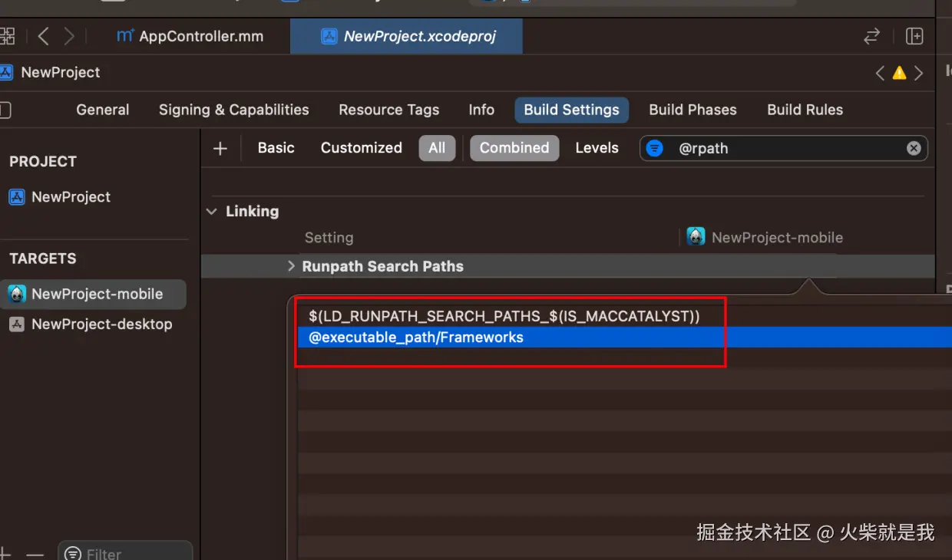This screenshot has height=560, width=952.
Task: Open the General tab
Action: [x=103, y=110]
